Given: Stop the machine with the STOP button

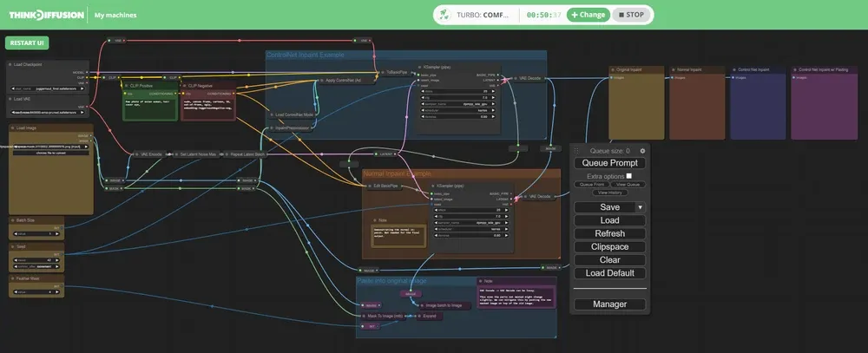Looking at the screenshot, I should 632,15.
